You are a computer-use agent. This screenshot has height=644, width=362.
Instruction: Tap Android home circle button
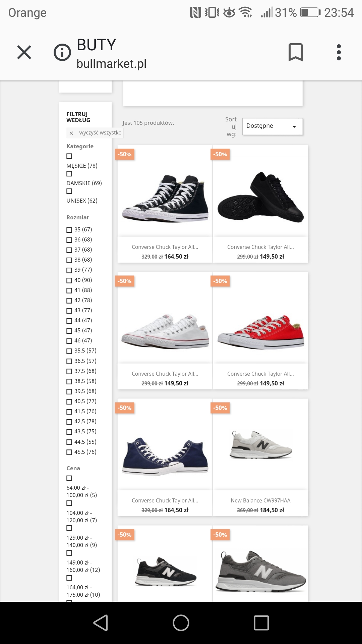[181, 623]
